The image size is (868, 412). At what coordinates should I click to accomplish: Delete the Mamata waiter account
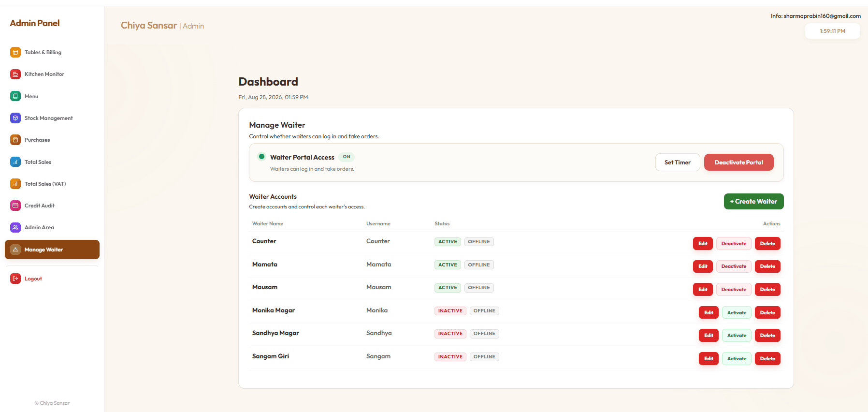(x=767, y=266)
